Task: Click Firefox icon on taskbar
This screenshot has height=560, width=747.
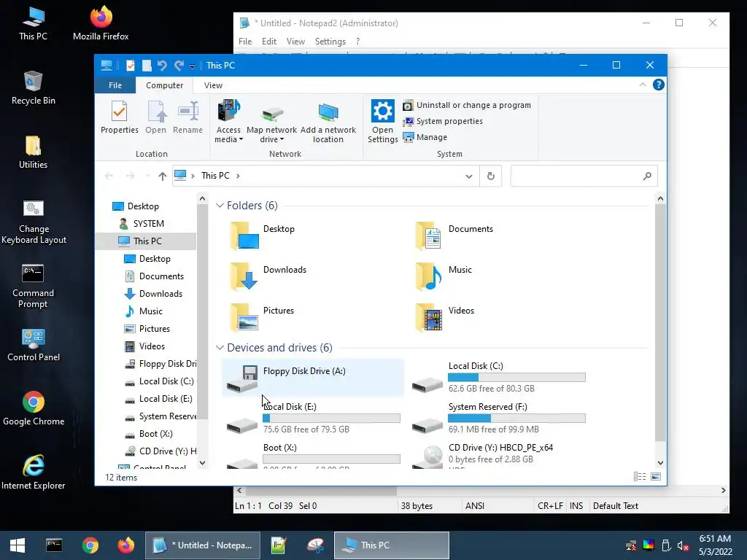Action: (x=125, y=545)
